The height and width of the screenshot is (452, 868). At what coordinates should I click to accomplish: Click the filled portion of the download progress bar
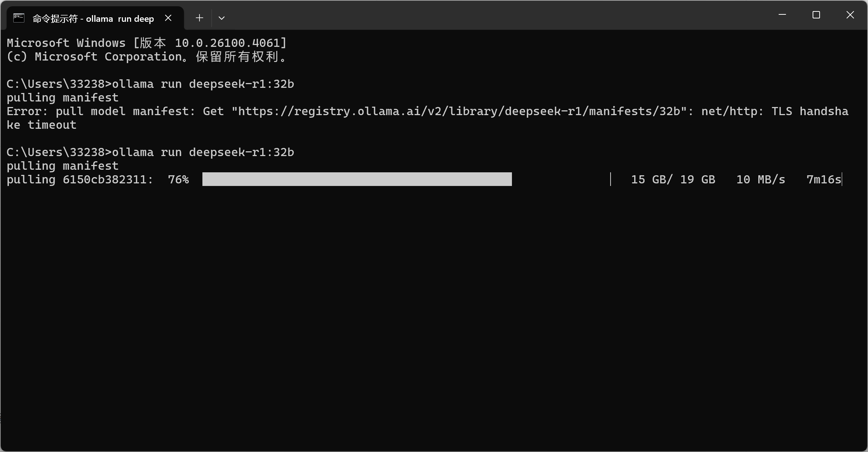(357, 179)
